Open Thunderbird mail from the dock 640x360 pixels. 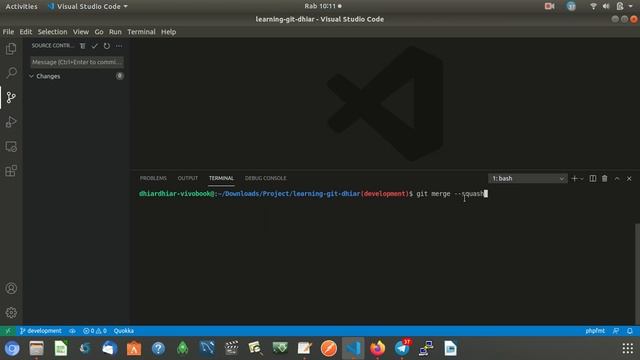(109, 348)
